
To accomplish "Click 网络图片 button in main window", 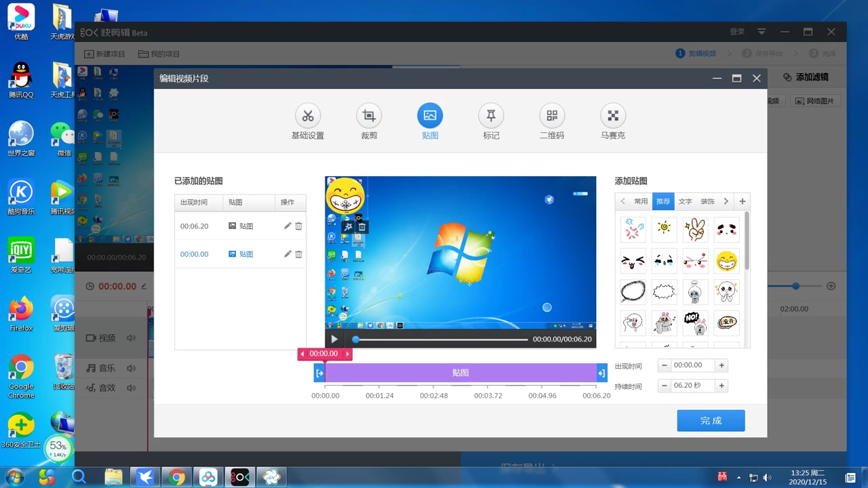I will coord(816,101).
